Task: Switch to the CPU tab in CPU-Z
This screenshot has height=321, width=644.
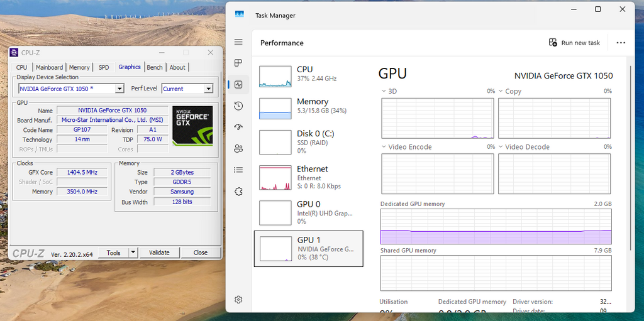Action: point(22,67)
